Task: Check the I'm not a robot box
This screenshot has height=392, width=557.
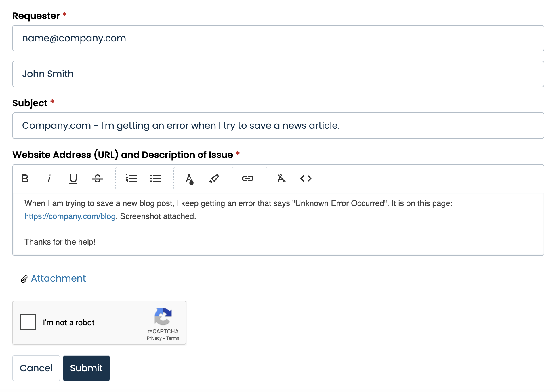Action: (28, 322)
